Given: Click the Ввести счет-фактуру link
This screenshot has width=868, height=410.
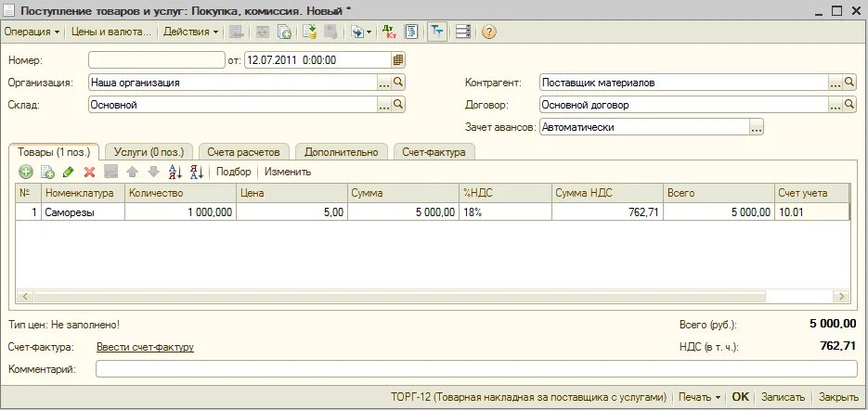Looking at the screenshot, I should [145, 348].
